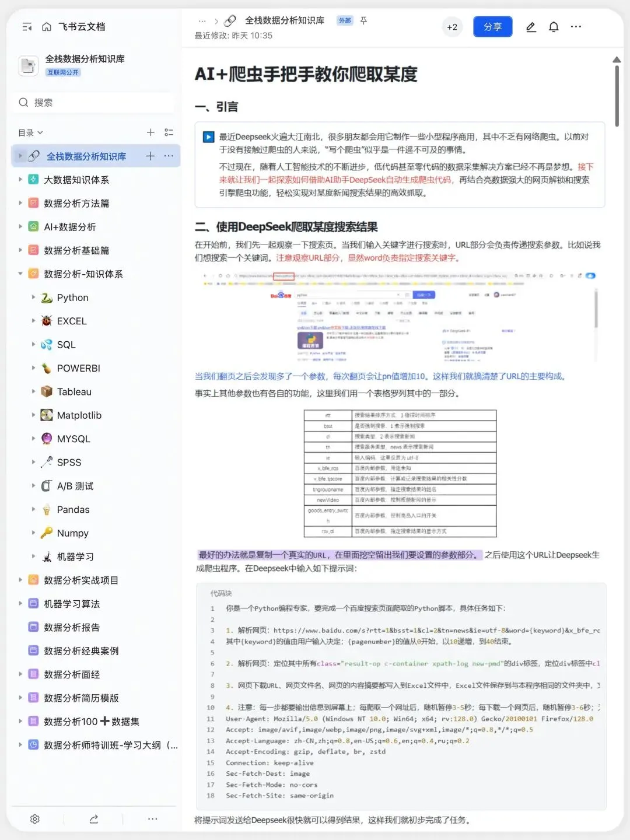Click the 互联网公开 badge

click(63, 72)
